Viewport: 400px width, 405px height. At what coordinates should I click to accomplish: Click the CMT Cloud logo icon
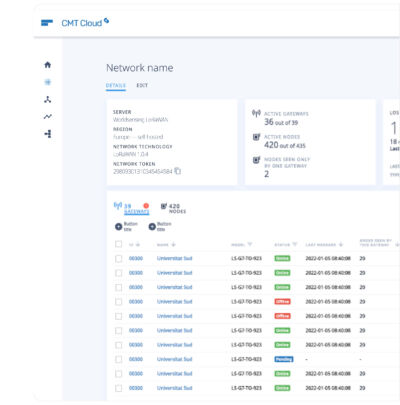pos(47,23)
